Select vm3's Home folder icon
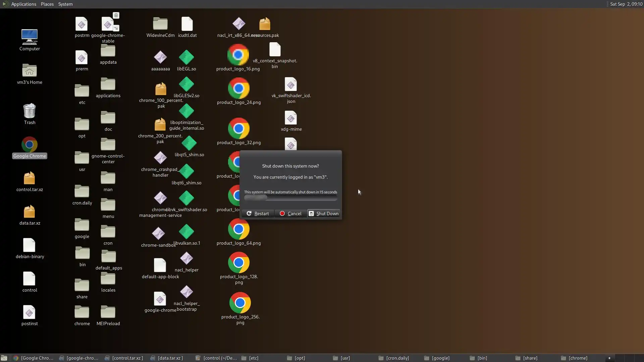Image resolution: width=644 pixels, height=362 pixels. tap(30, 71)
